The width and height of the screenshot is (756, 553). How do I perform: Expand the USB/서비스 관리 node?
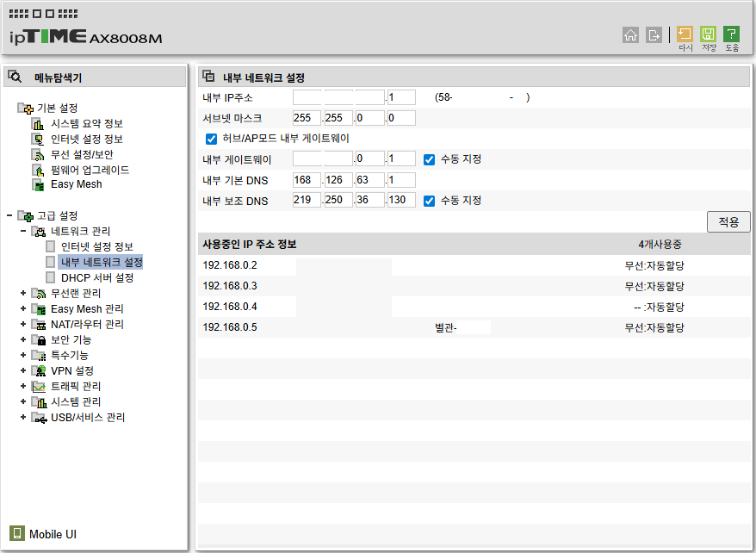[23, 417]
